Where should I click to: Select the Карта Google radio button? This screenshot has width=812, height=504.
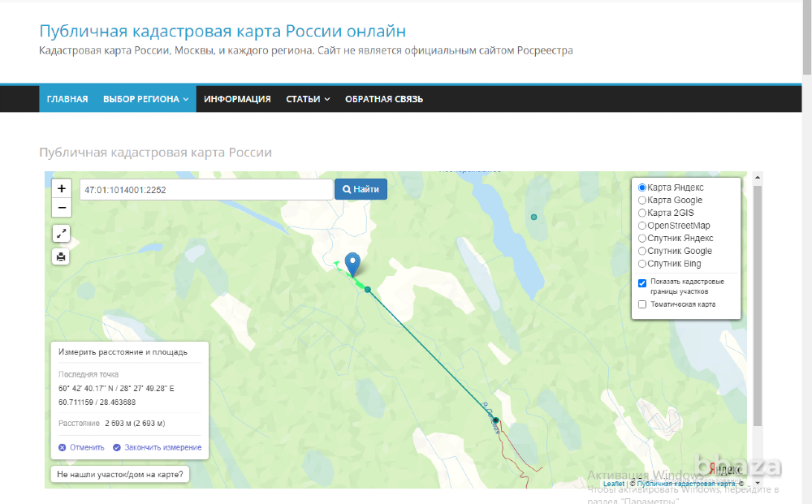tap(642, 200)
